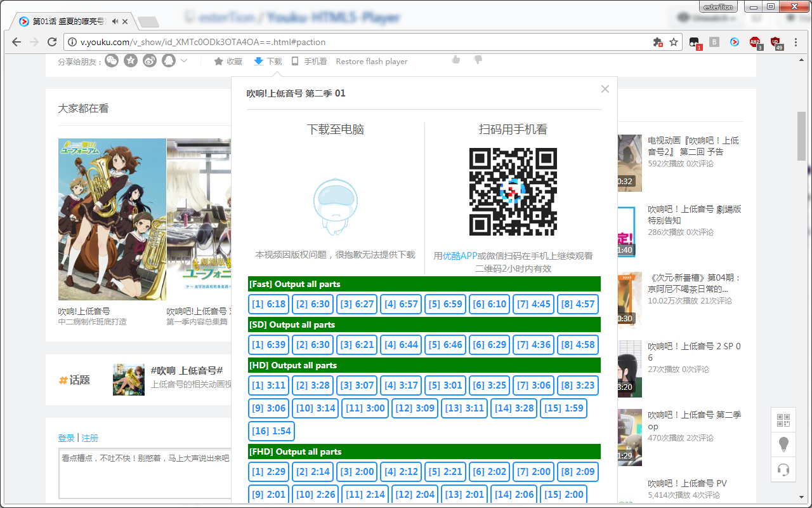Bookmark this page with the star icon

coord(674,42)
